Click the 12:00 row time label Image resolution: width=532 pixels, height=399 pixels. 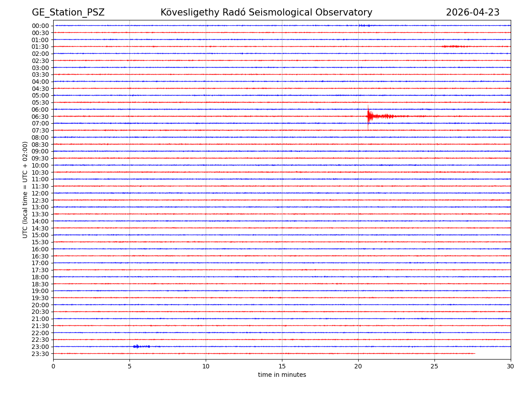[40, 193]
